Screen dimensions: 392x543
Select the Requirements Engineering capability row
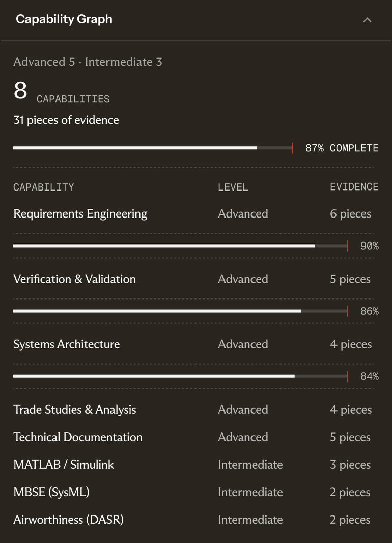(x=196, y=213)
